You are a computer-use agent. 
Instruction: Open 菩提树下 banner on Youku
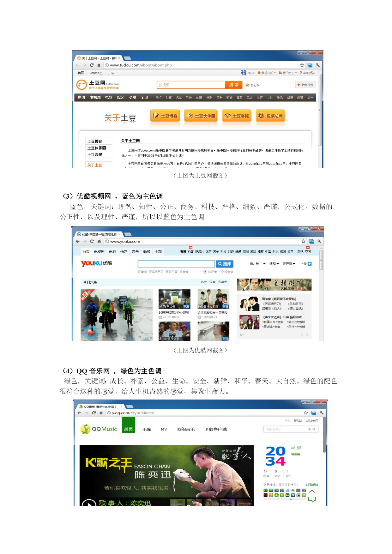click(274, 285)
